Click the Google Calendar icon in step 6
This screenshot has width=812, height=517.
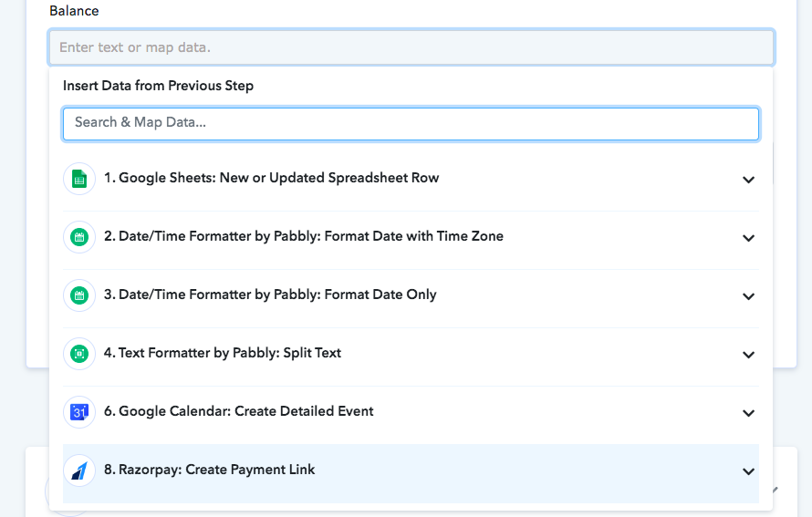tap(79, 412)
